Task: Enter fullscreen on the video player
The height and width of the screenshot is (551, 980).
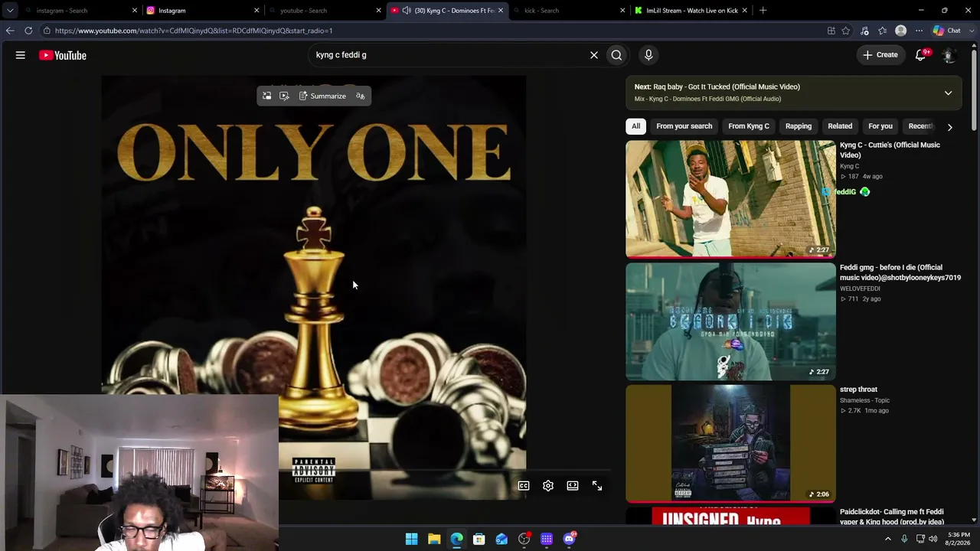Action: [x=597, y=486]
